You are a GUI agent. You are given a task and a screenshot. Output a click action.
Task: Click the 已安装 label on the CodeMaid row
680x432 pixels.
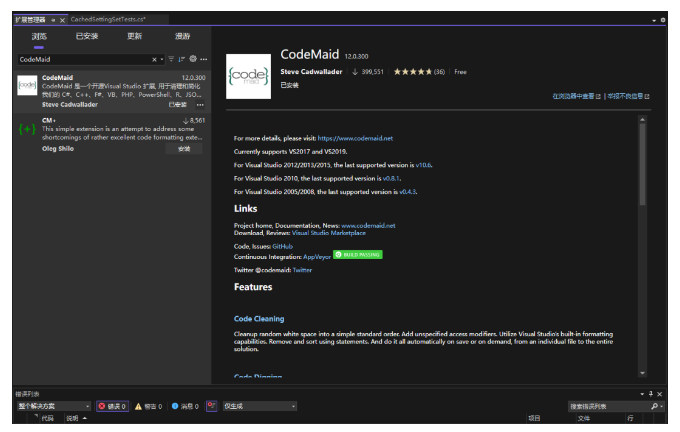pyautogui.click(x=177, y=105)
